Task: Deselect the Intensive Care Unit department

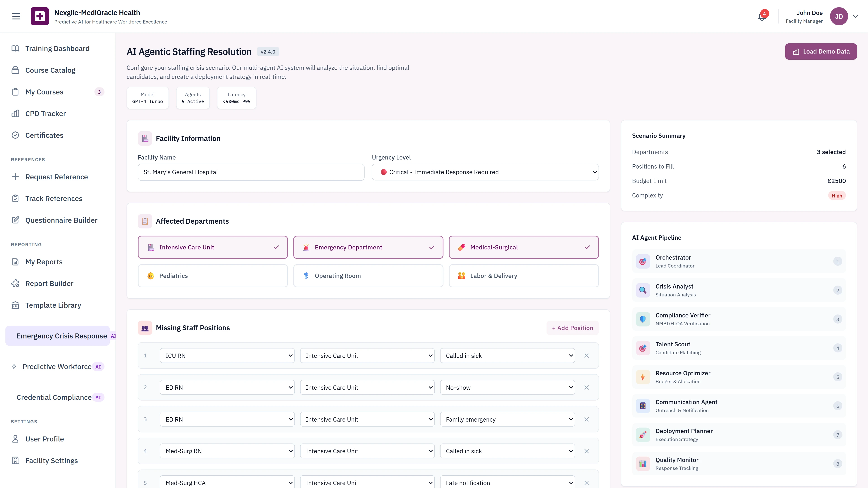Action: 213,247
